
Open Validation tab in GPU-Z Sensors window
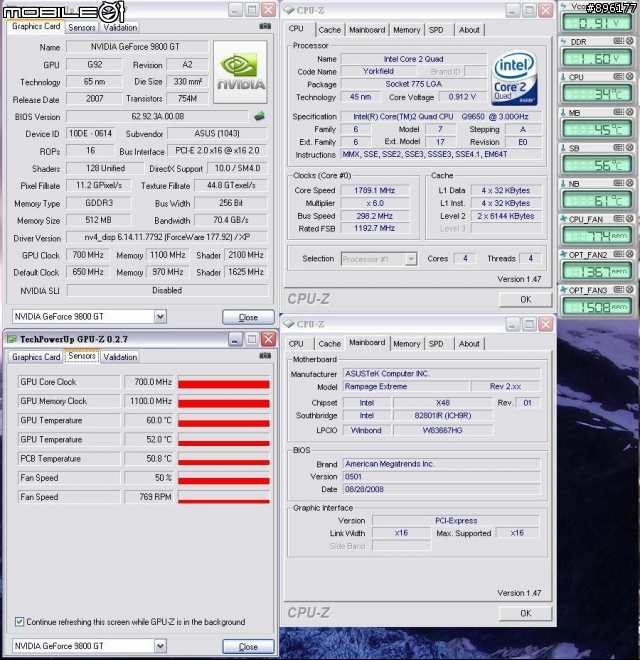pos(120,357)
